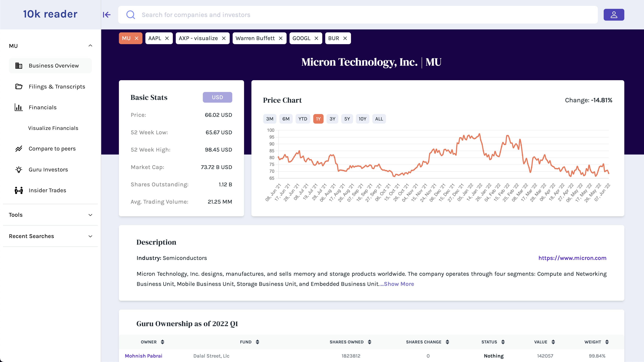The image size is (644, 362).
Task: Open the https://www.micron.com link
Action: (x=572, y=258)
